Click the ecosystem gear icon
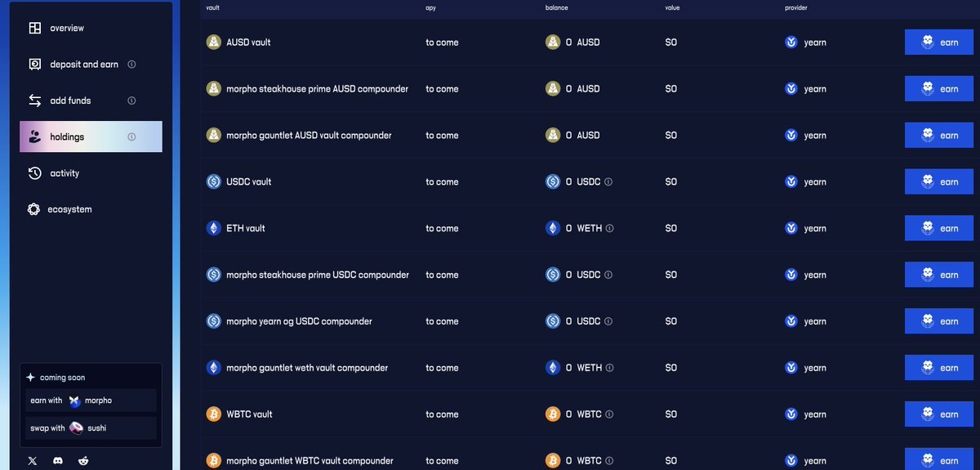Image resolution: width=980 pixels, height=470 pixels. click(33, 209)
